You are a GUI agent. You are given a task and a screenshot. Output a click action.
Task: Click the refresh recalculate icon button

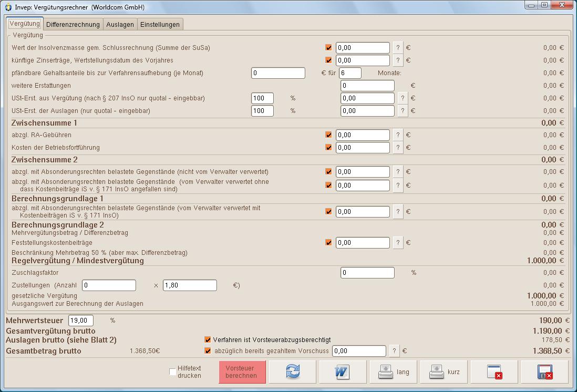(293, 372)
